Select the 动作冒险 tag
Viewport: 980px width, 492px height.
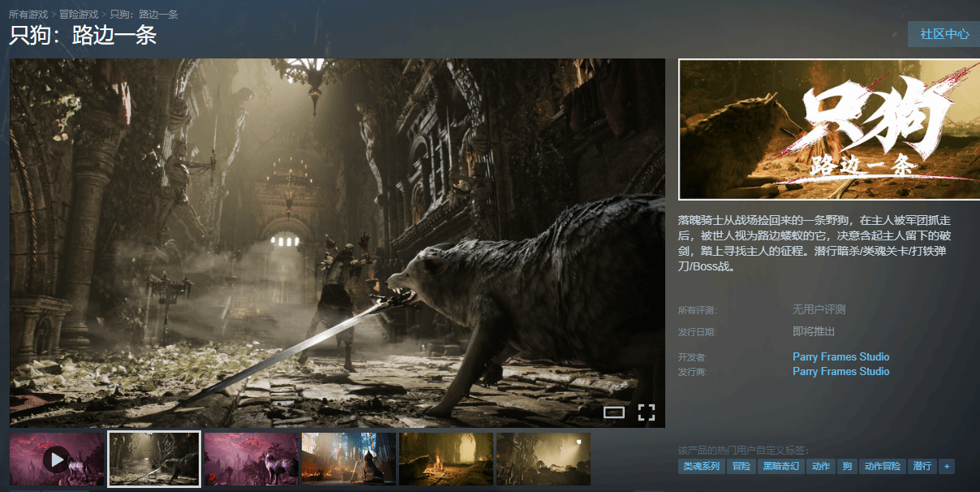882,466
